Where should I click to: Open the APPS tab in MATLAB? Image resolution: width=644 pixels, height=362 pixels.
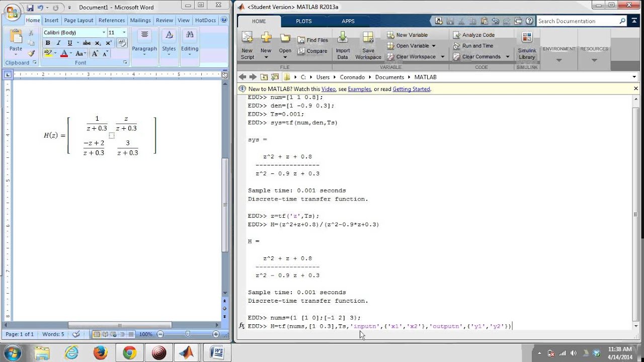tap(348, 21)
